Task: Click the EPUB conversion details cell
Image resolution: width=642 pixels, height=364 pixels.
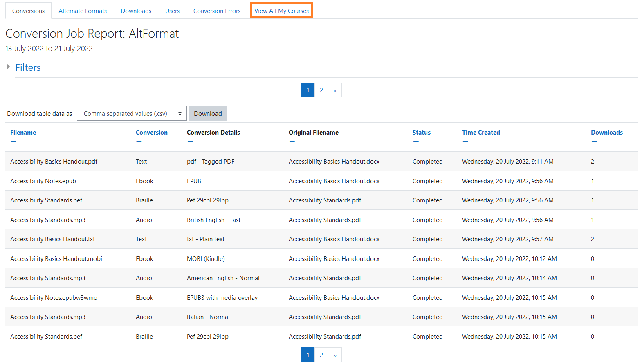Action: point(194,181)
